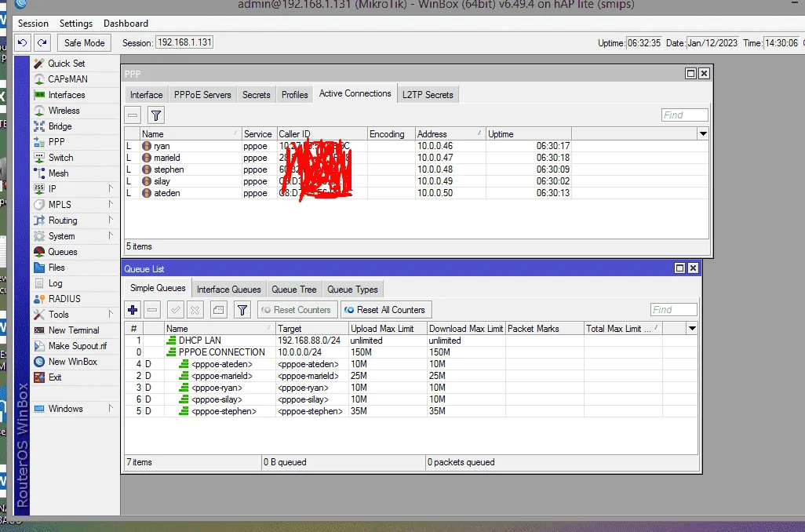Open Queues from the sidebar
Viewport: 805px width, 532px height.
tap(62, 252)
